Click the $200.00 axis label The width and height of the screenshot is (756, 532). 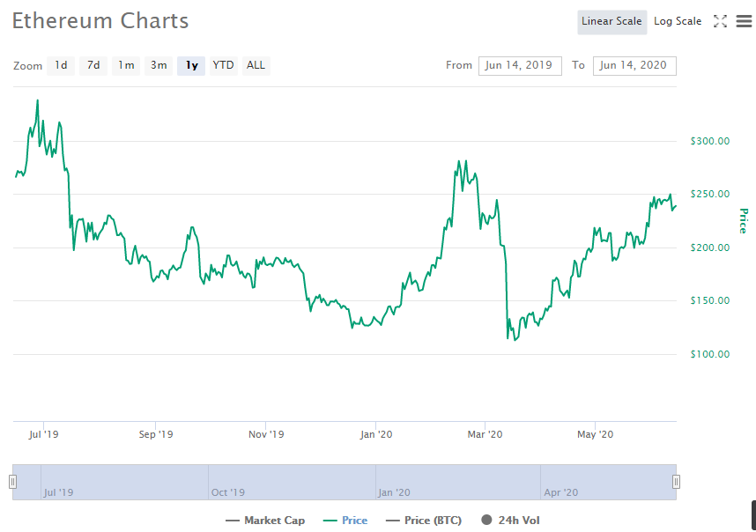click(709, 248)
